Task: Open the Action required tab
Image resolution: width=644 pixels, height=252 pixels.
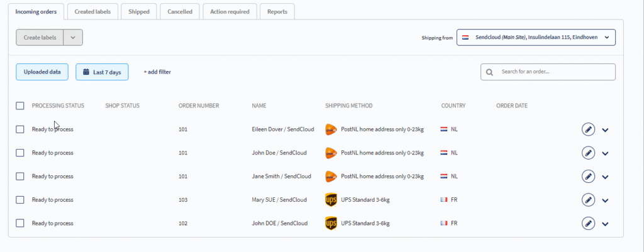Action: point(230,11)
